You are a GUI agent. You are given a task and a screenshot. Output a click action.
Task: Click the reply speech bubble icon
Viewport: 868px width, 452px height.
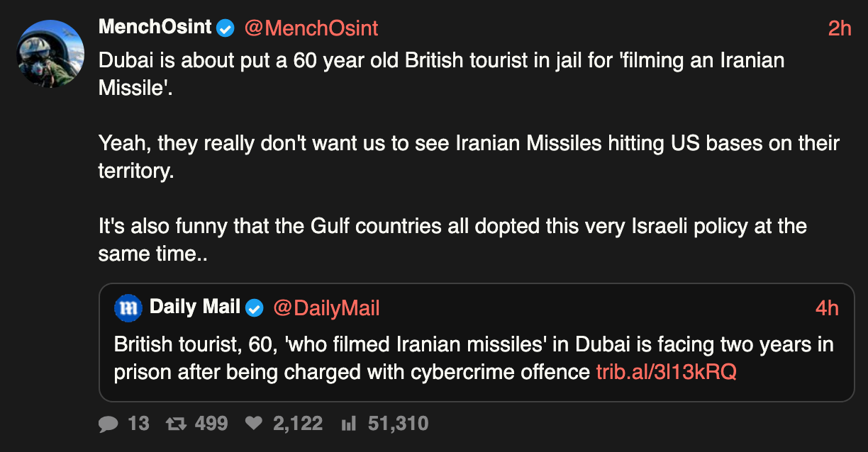(x=108, y=424)
